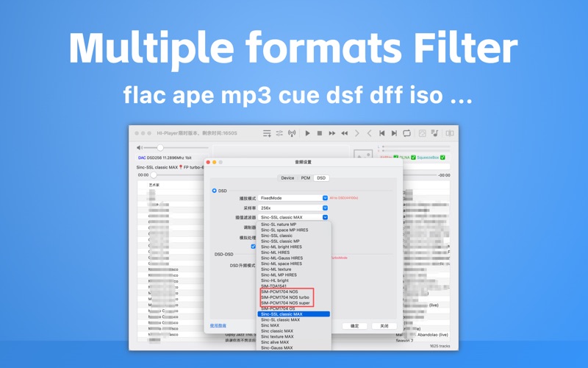This screenshot has width=588, height=368.
Task: Open the 使用指南 help link
Action: tap(218, 325)
